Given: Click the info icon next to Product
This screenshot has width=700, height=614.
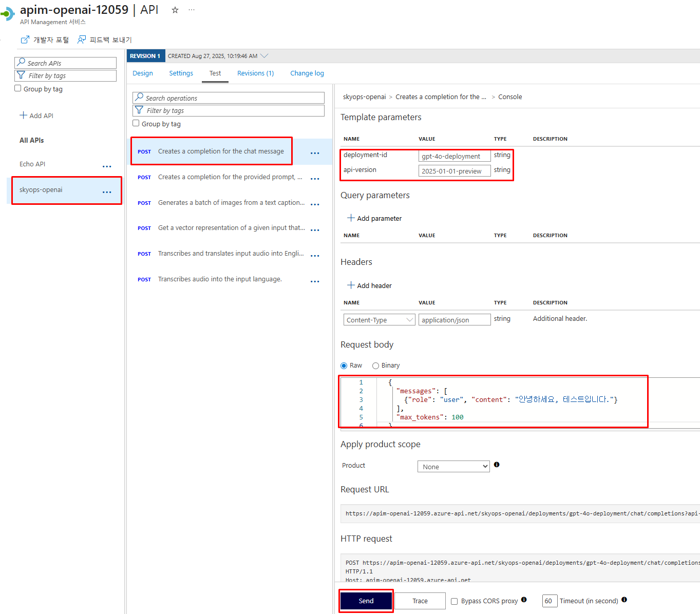Looking at the screenshot, I should (497, 465).
